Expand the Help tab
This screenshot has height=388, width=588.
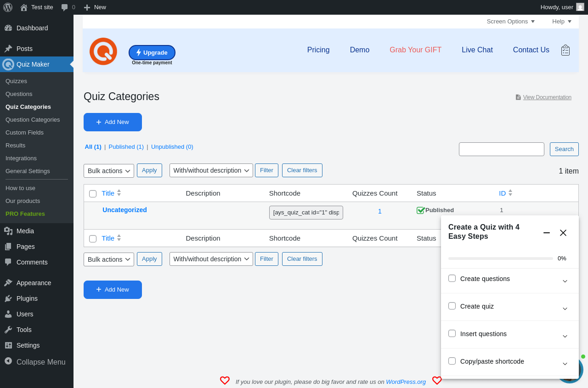562,22
